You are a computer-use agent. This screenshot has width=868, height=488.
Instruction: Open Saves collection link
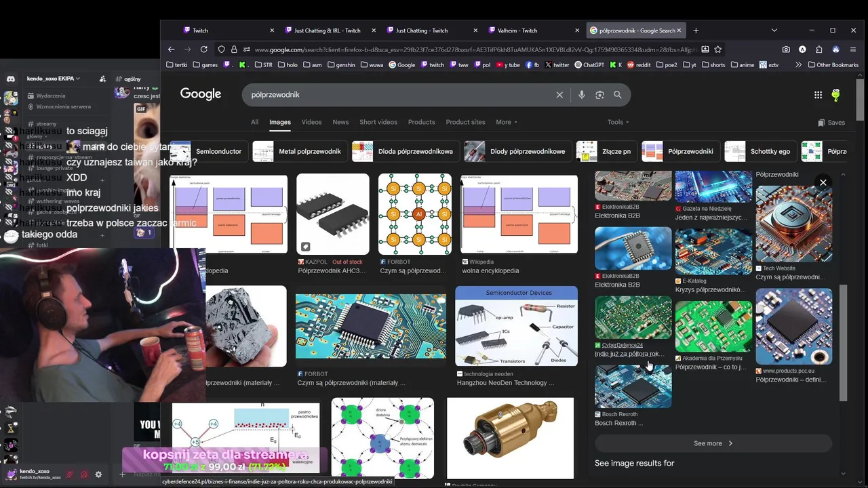pos(831,123)
